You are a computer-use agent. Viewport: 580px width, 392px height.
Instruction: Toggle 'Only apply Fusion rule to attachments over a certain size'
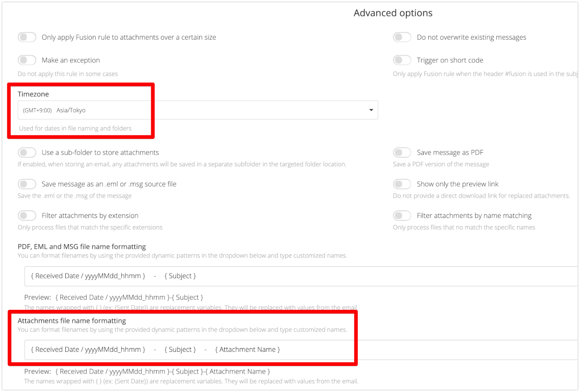point(27,37)
